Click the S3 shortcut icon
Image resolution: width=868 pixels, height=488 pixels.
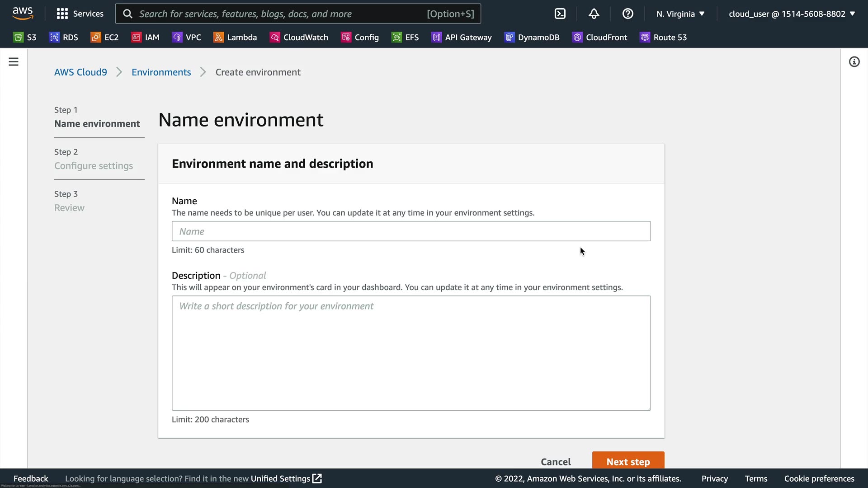[18, 38]
